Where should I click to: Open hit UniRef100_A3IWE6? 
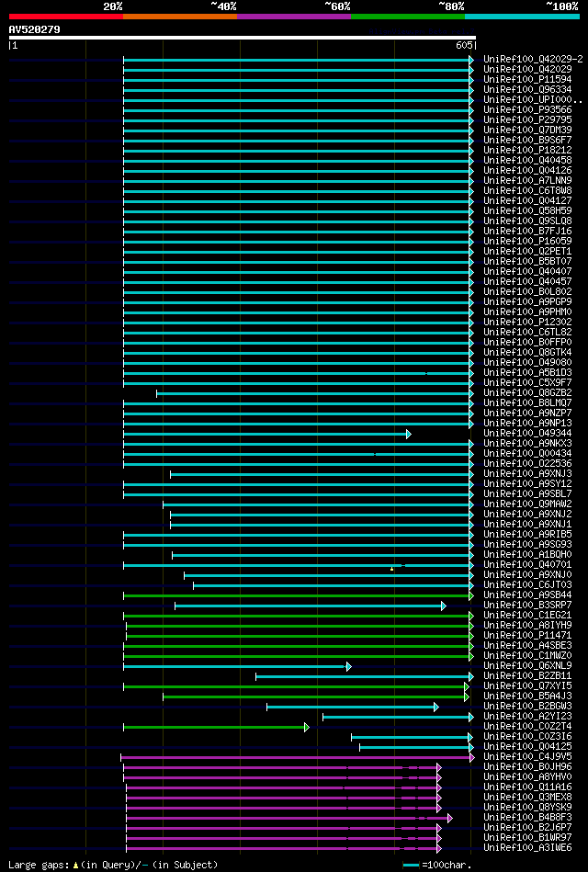coord(527,848)
